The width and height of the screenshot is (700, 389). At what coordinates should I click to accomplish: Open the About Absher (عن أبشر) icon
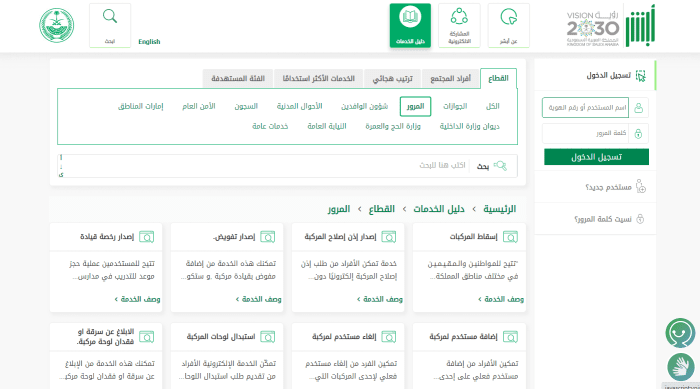coord(508,25)
